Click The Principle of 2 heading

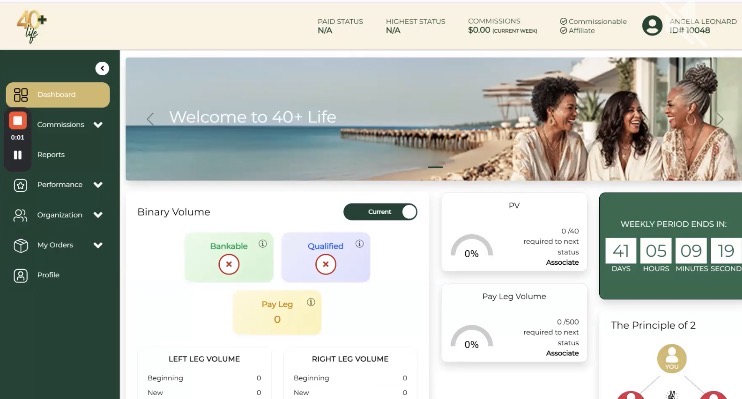pos(653,326)
